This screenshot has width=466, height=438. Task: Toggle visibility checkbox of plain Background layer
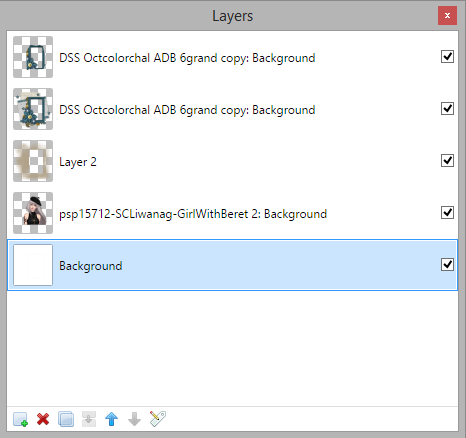point(447,265)
